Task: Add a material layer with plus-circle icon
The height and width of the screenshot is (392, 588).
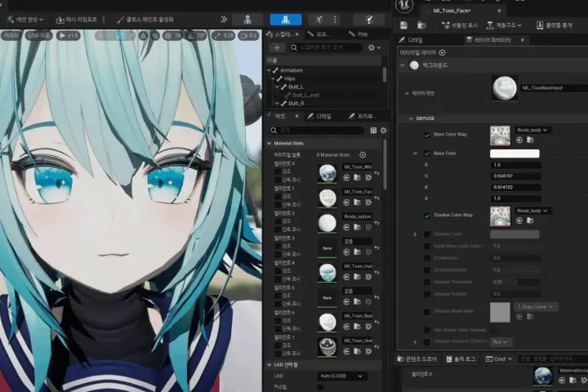Action: click(x=442, y=52)
